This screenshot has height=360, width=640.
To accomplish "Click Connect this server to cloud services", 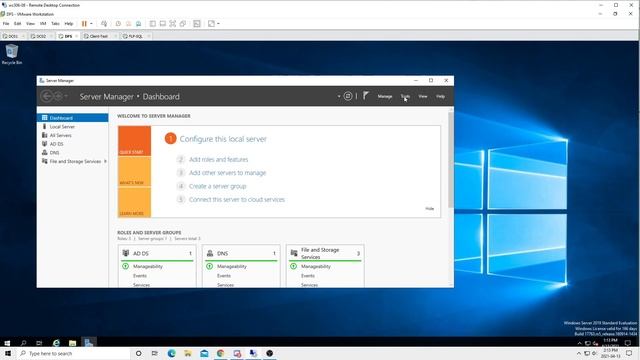I will pyautogui.click(x=237, y=200).
